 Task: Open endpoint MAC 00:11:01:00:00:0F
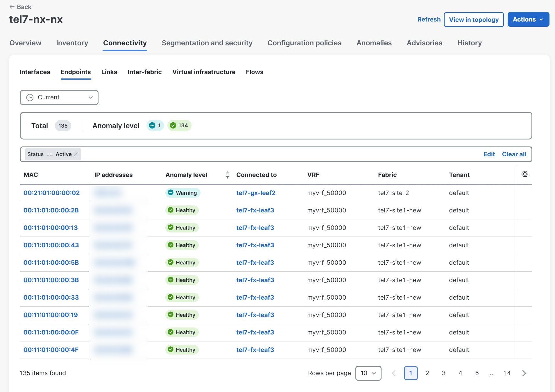pos(51,332)
